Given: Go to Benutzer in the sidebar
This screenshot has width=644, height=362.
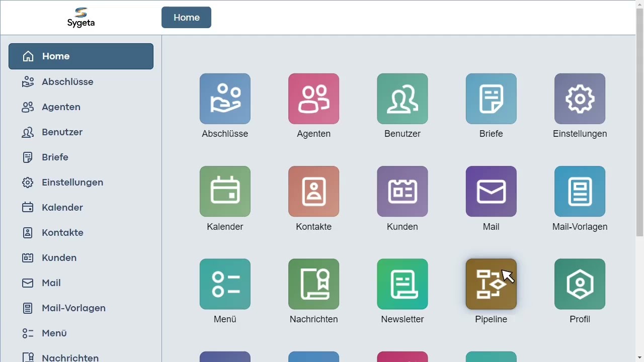Looking at the screenshot, I should tap(81, 132).
